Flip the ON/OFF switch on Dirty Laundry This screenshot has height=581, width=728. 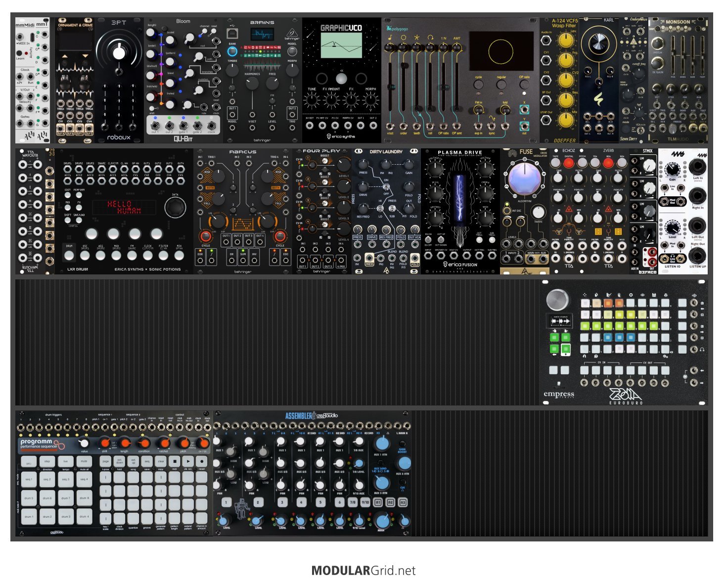[x=386, y=187]
